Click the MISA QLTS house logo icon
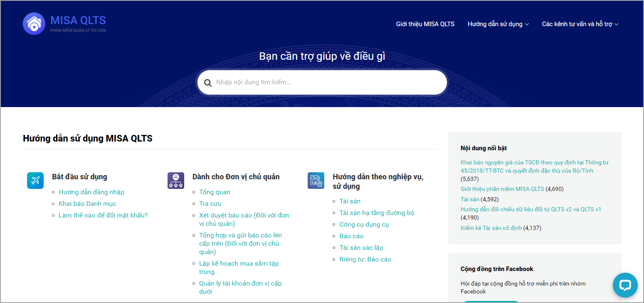 pos(34,24)
